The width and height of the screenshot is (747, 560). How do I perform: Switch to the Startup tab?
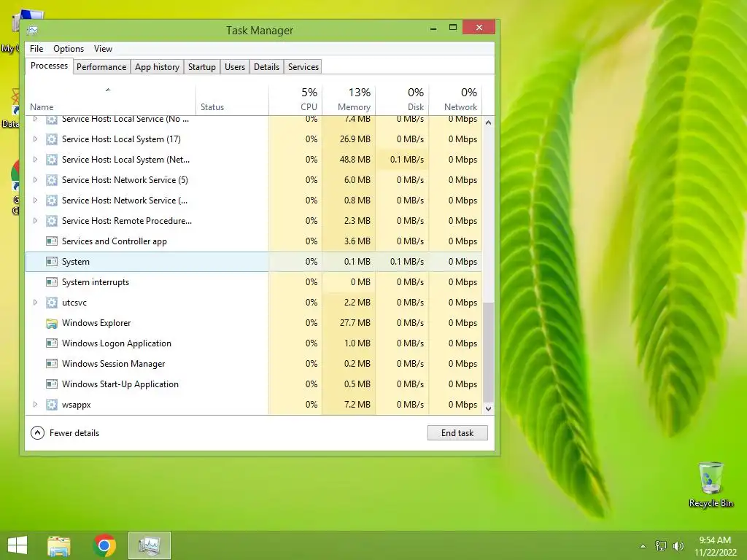click(202, 67)
